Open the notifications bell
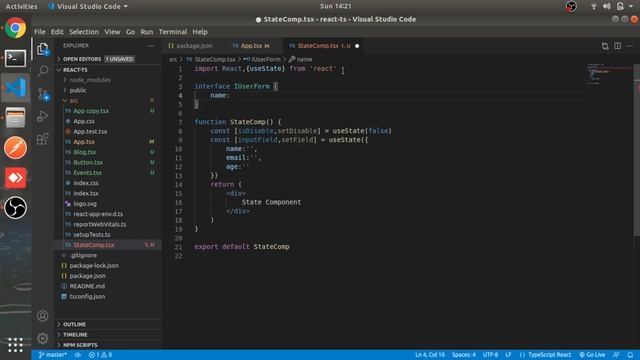640x360 pixels. [x=630, y=355]
